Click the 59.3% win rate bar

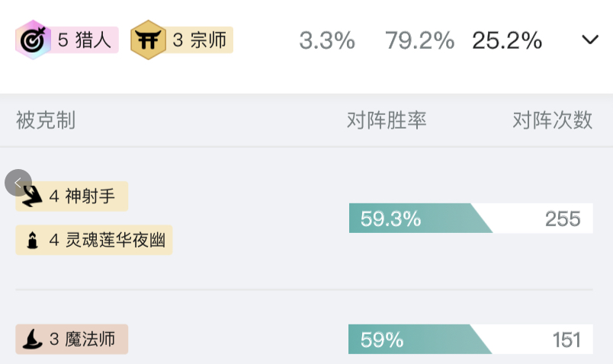(x=419, y=219)
